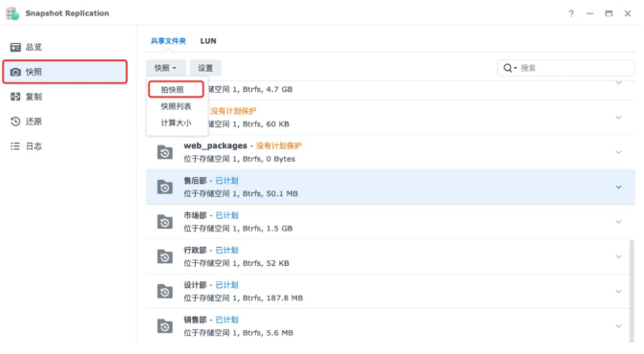Click the help question mark icon
This screenshot has height=354, width=644.
pos(570,13)
